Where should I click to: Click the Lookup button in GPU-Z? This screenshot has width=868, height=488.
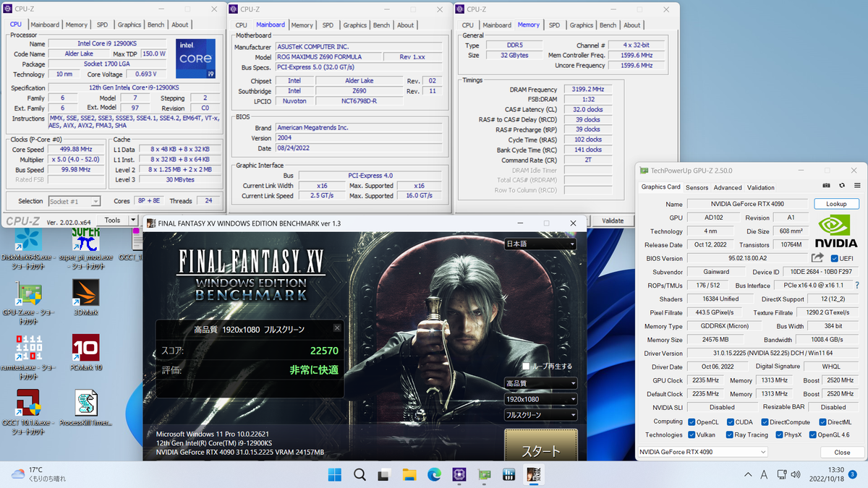point(836,204)
